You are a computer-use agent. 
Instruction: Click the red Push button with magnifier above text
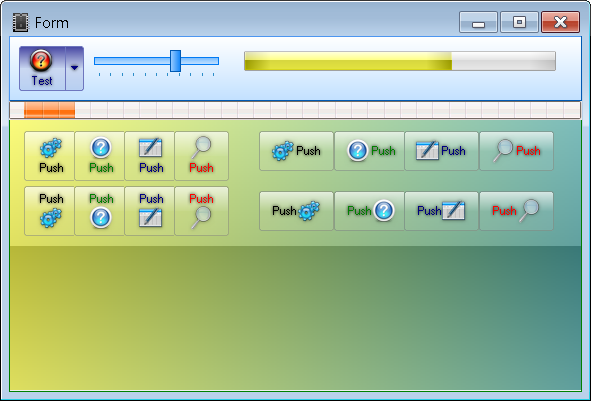tap(202, 156)
